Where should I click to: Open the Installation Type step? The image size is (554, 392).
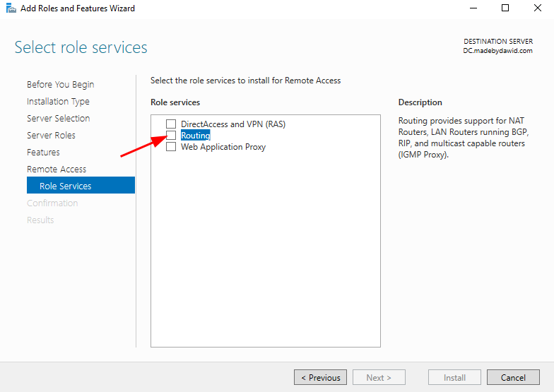coord(58,102)
